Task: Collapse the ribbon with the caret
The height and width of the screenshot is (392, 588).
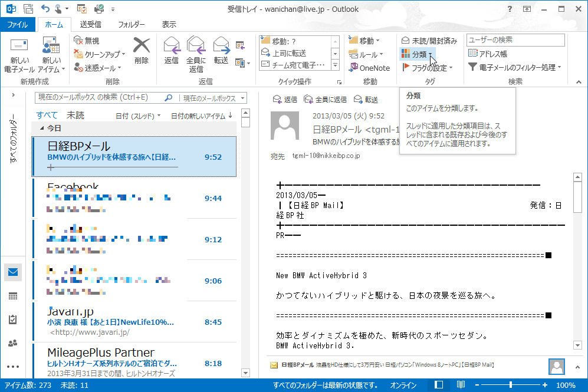Action: pos(579,82)
